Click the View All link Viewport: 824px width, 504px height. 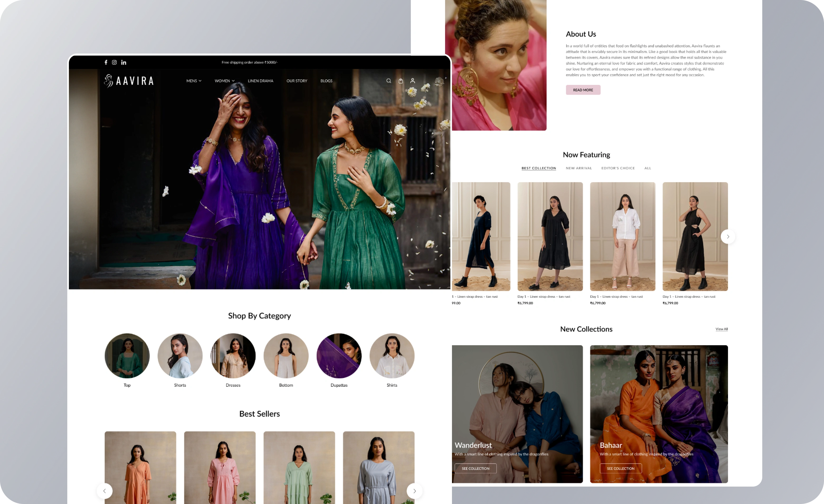[722, 329]
